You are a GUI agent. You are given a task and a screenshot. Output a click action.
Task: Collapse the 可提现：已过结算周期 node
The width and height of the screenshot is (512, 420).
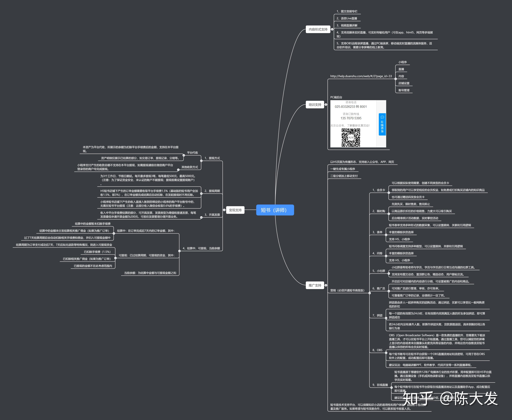[x=115, y=258]
